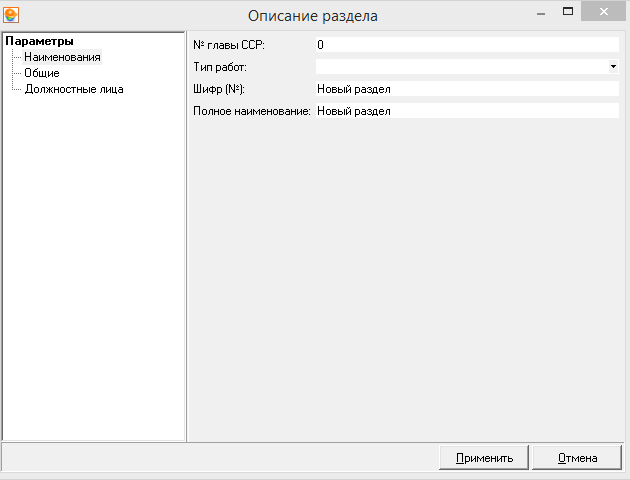
Task: Cancel using the Отмена button
Action: tap(577, 458)
